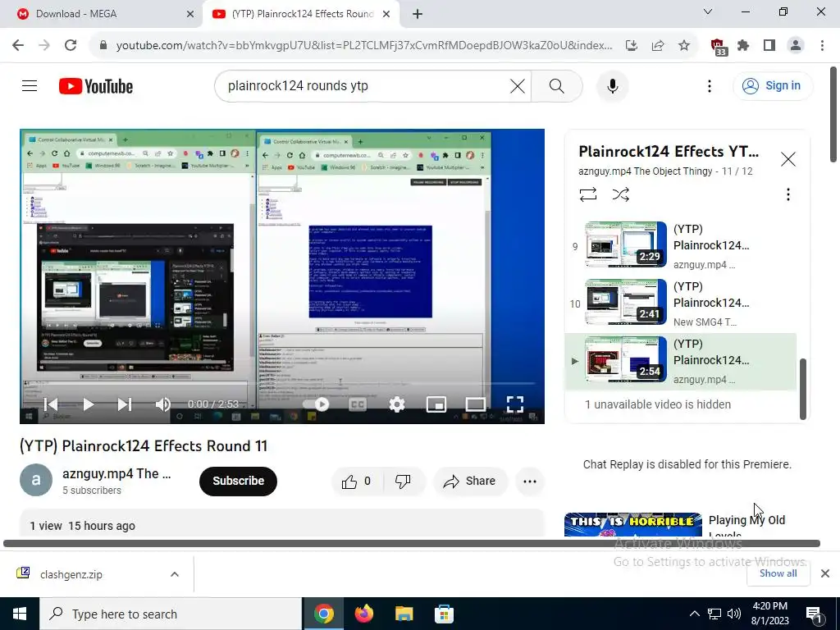Bookmark this page with star
The width and height of the screenshot is (840, 630).
(x=684, y=46)
